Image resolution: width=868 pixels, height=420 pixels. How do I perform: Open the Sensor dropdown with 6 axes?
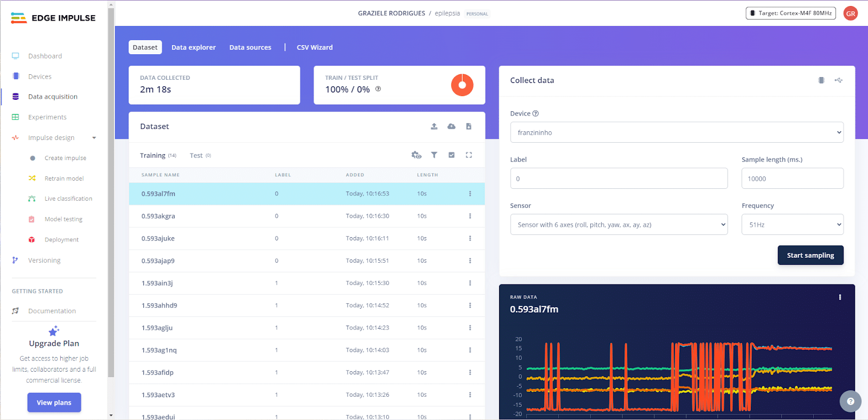click(x=618, y=225)
